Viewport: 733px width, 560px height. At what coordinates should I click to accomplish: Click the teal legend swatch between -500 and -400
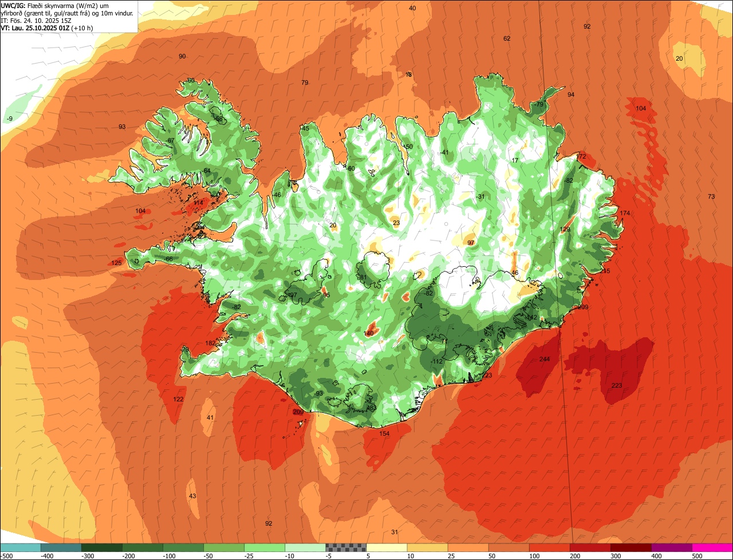tap(21, 547)
